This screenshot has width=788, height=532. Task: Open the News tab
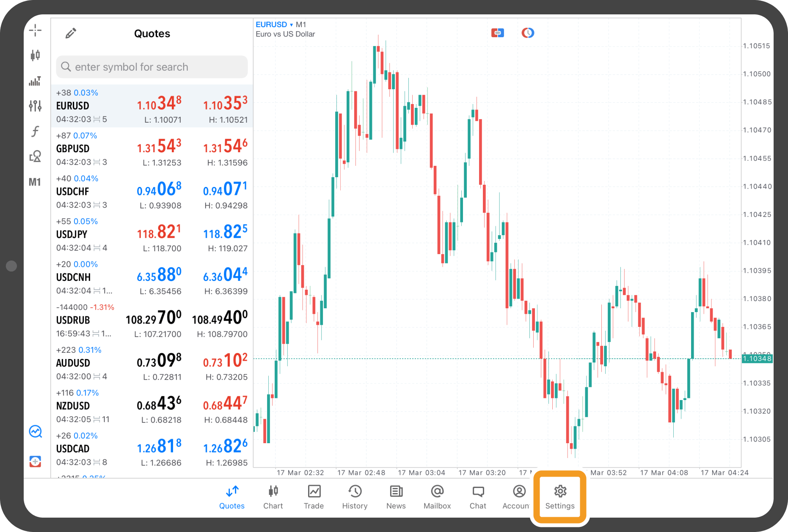[x=396, y=497]
